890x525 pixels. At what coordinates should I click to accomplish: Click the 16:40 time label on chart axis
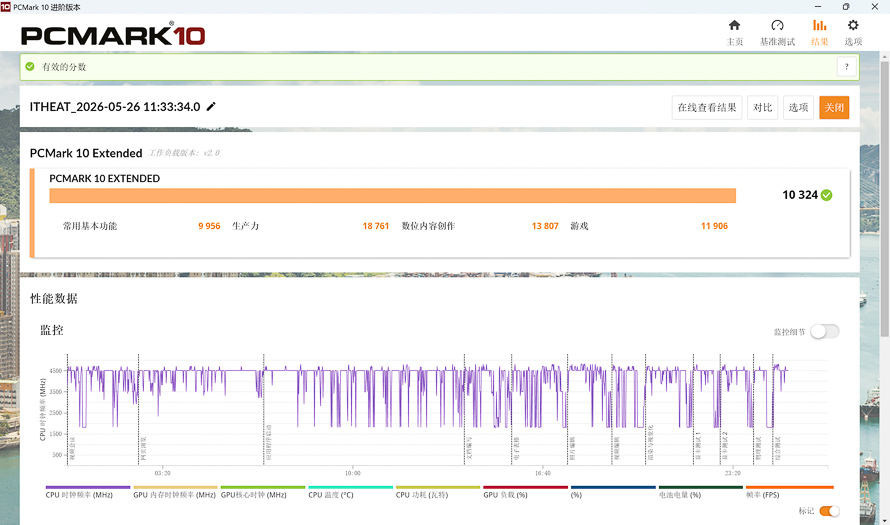point(542,473)
